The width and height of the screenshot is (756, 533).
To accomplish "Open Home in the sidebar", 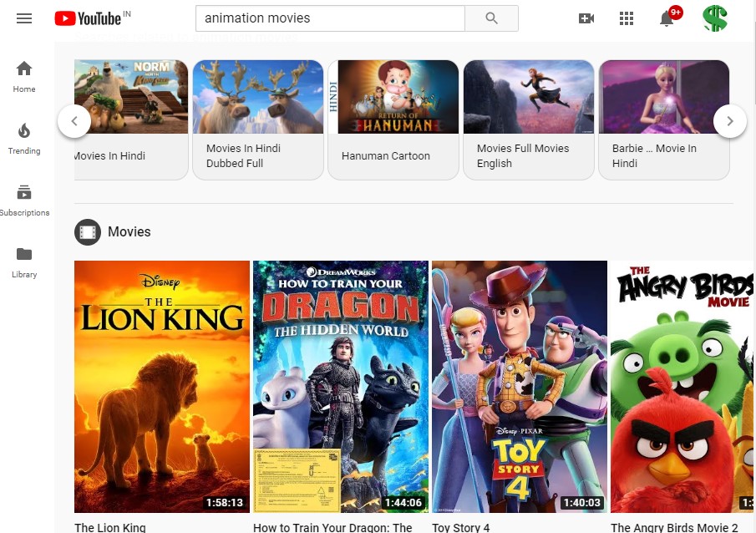I will point(24,77).
